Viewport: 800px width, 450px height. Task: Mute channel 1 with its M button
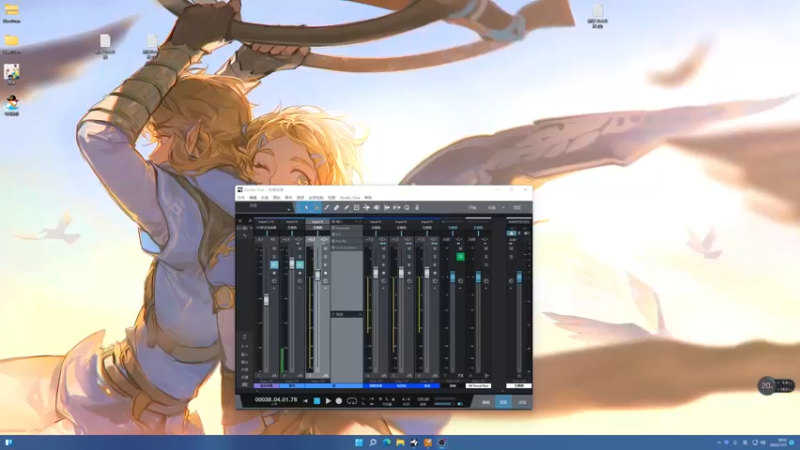[274, 249]
